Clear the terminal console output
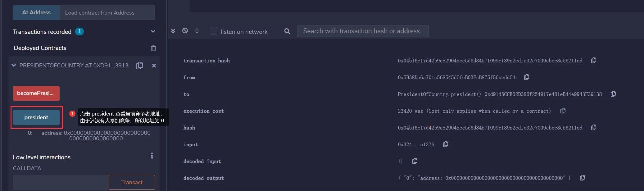 coord(185,31)
